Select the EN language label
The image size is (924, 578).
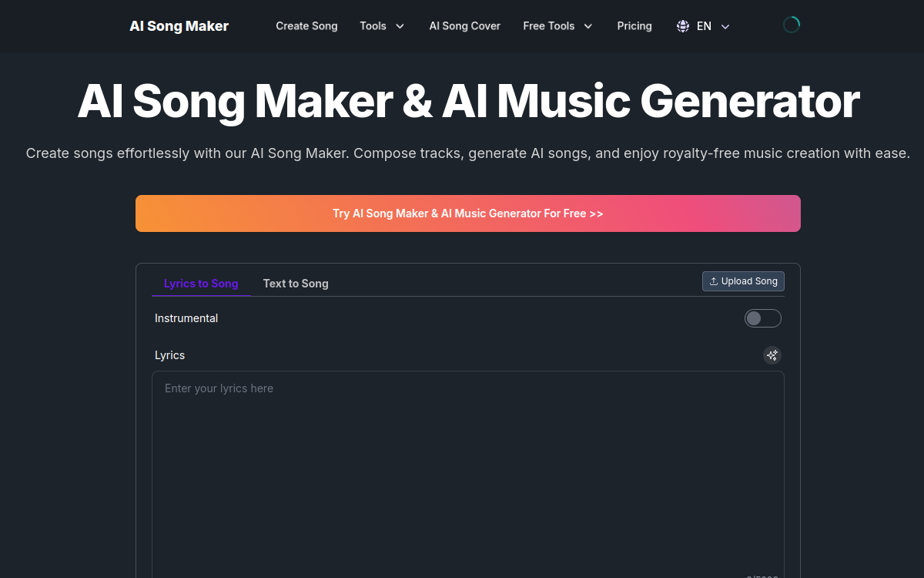(x=704, y=26)
